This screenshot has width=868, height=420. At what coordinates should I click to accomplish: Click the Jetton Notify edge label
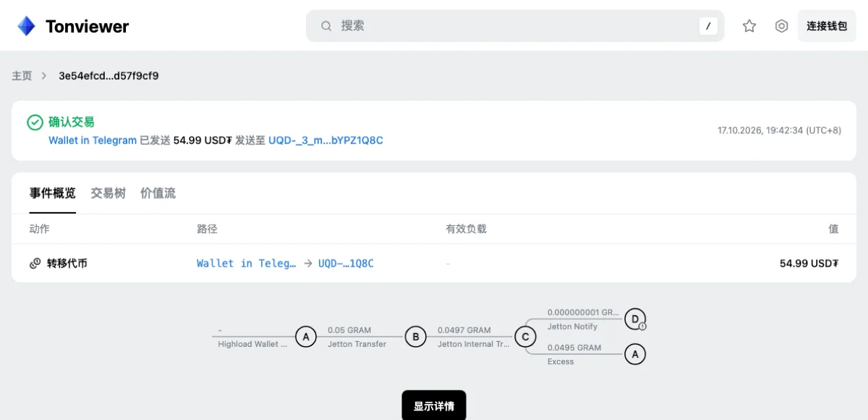point(572,327)
